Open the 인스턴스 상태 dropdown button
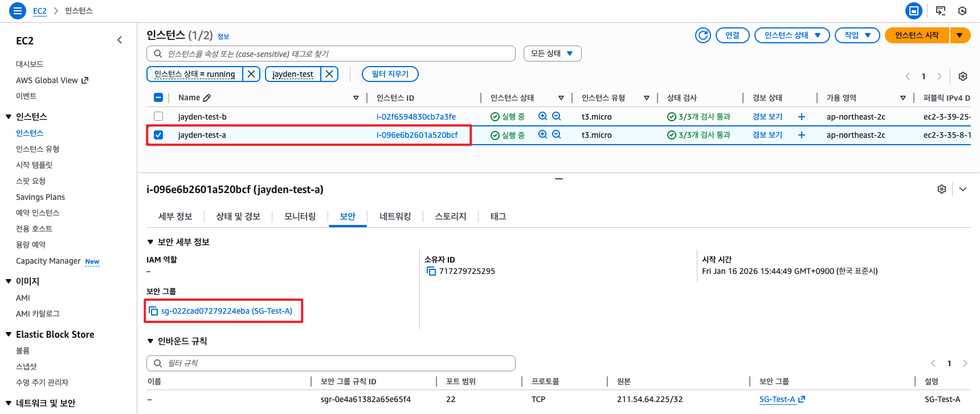Viewport: 980px width, 414px height. point(793,35)
